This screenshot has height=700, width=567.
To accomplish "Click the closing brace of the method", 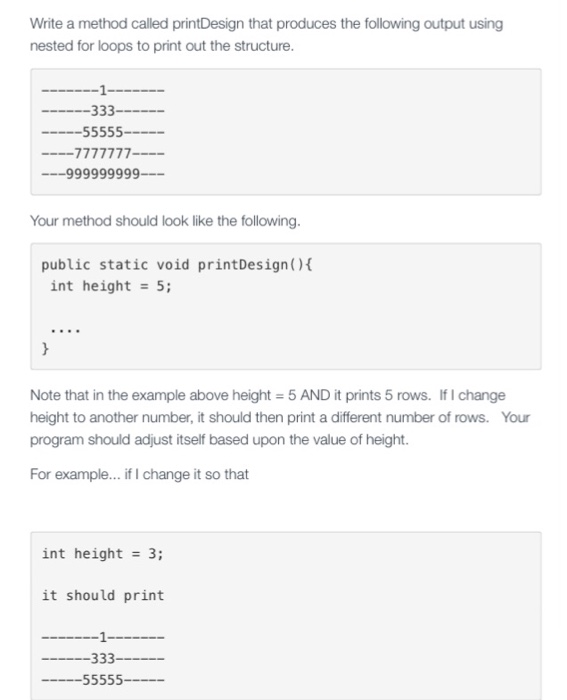I will pos(45,348).
